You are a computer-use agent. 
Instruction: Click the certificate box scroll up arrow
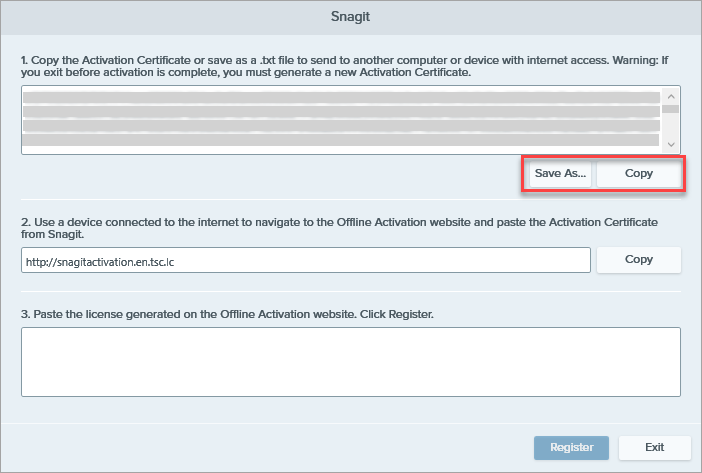[x=671, y=95]
